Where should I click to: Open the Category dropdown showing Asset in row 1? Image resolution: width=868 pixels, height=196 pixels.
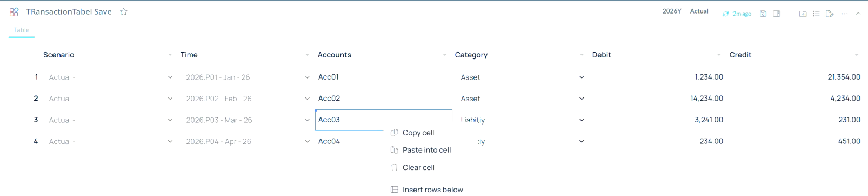(x=582, y=77)
